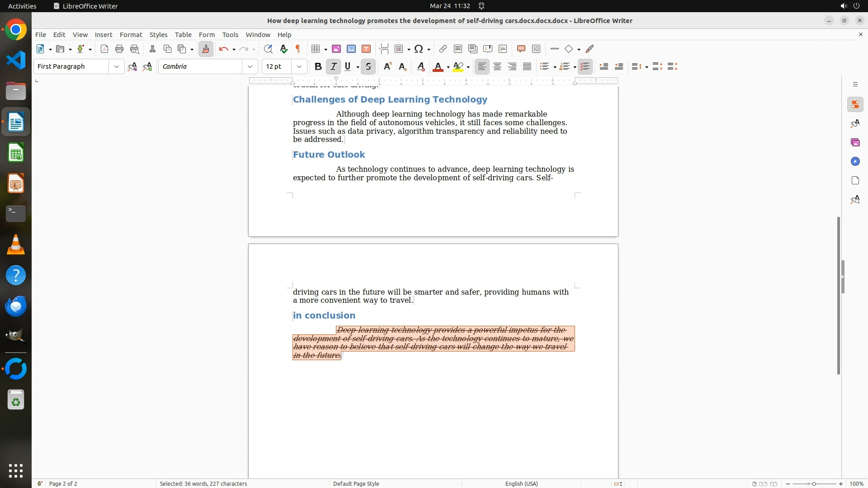868x488 pixels.
Task: Open the font size dropdown
Action: point(299,67)
